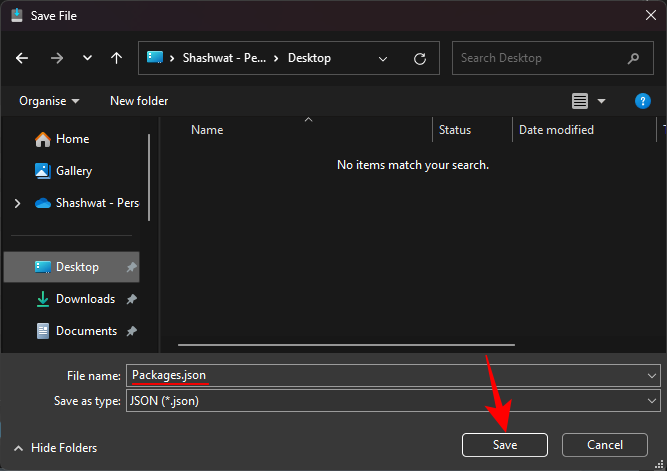This screenshot has height=471, width=667.
Task: Select Downloads in the sidebar
Action: click(x=85, y=299)
